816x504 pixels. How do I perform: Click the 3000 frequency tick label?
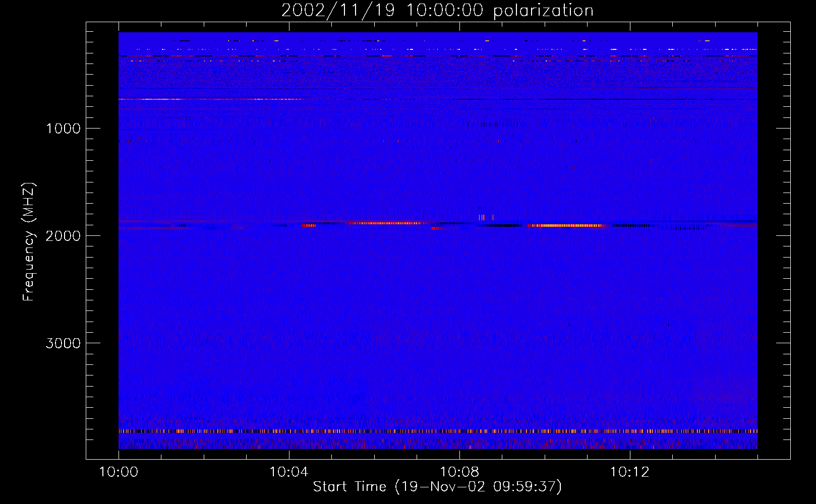pos(63,343)
